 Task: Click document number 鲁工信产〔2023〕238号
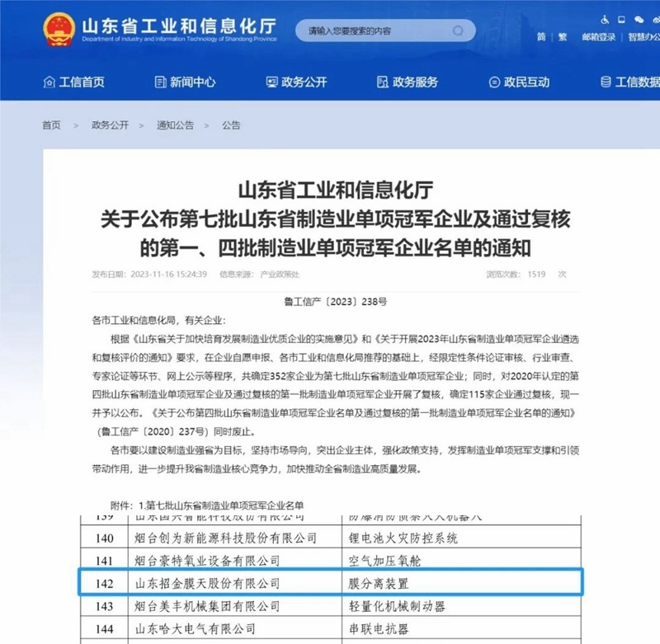pyautogui.click(x=336, y=302)
